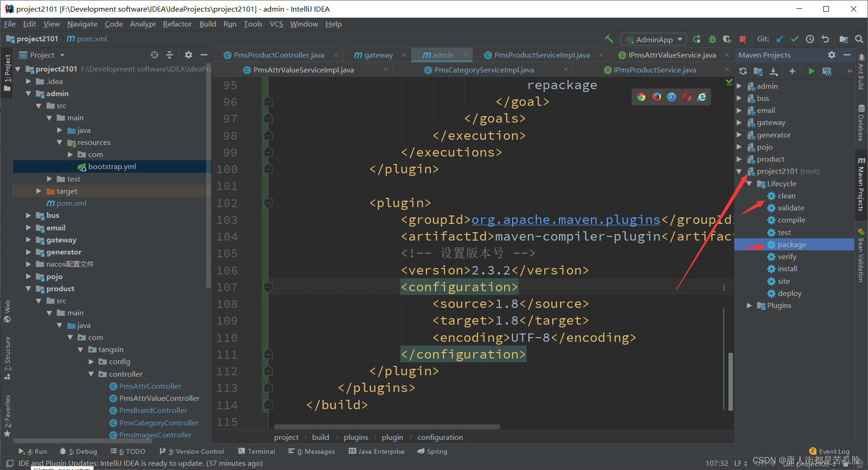Viewport: 868px width, 470px height.
Task: Open the Analyze menu
Action: pyautogui.click(x=143, y=24)
